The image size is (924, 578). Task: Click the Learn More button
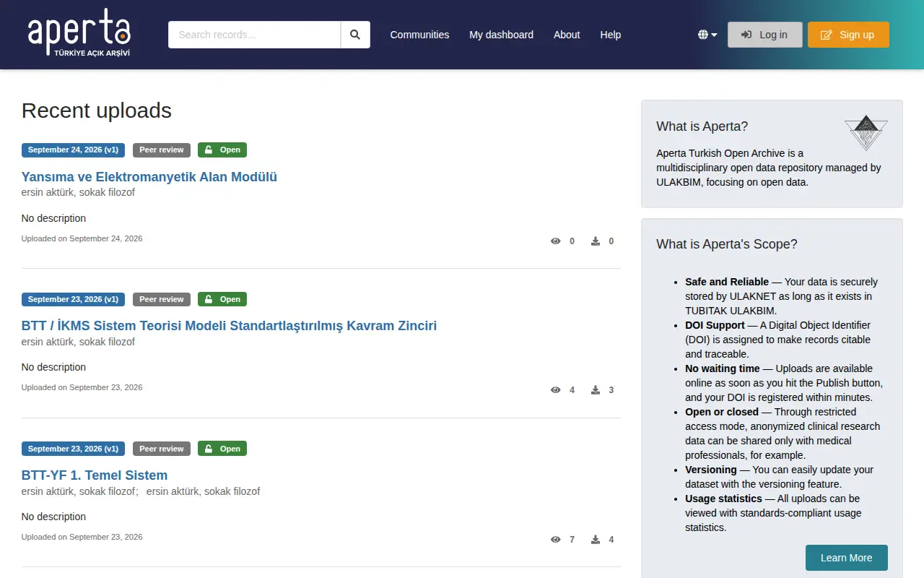tap(846, 558)
